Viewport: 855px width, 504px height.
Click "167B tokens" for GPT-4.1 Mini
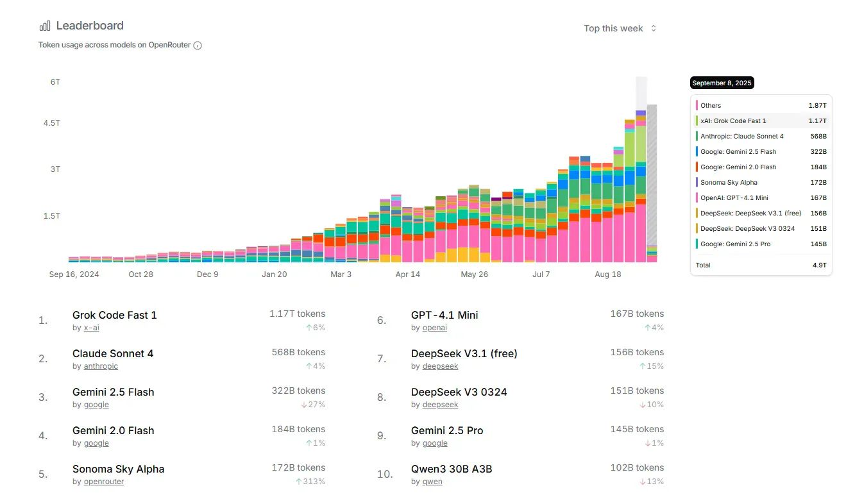point(637,314)
